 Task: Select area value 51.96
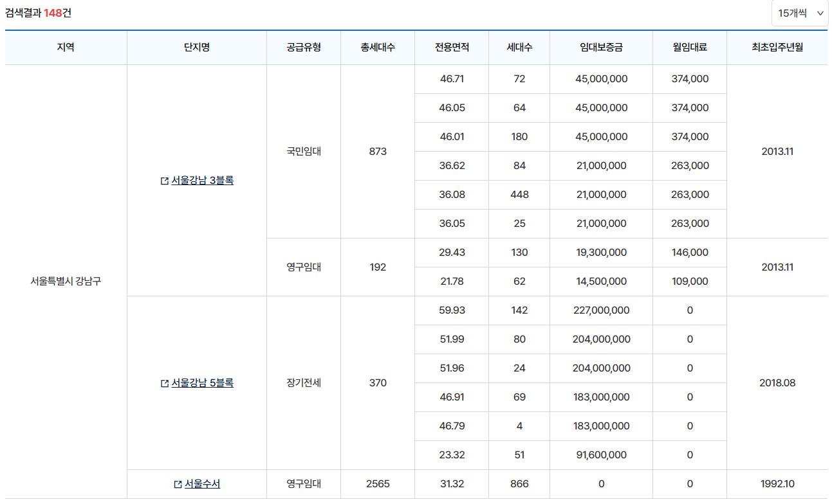pyautogui.click(x=452, y=368)
